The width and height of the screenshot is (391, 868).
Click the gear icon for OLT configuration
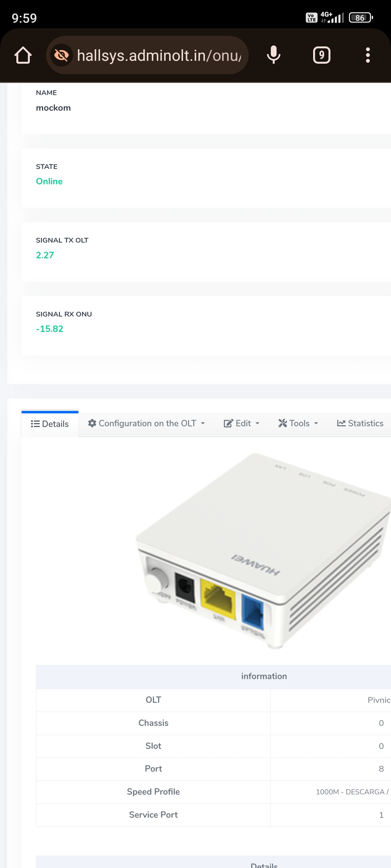pos(92,423)
